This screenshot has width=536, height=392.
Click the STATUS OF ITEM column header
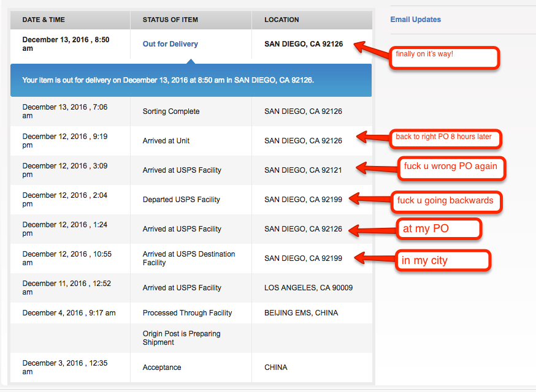(170, 20)
